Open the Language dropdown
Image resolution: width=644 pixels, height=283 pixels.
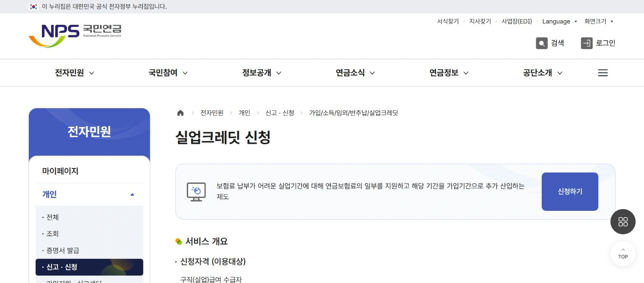[560, 21]
